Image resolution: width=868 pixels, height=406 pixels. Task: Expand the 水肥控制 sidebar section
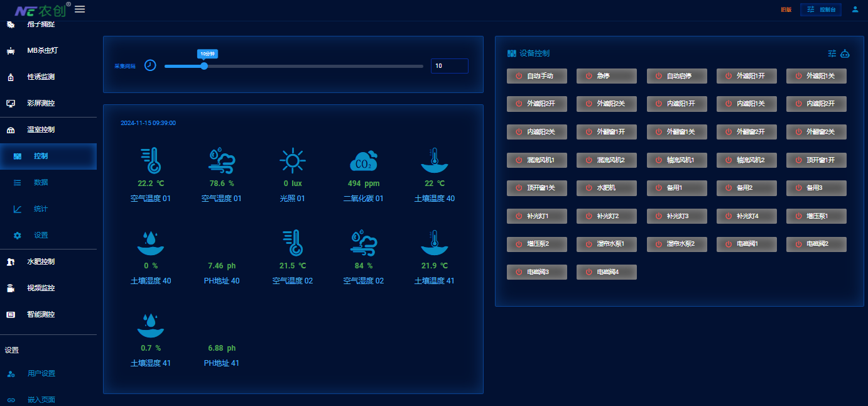[41, 261]
